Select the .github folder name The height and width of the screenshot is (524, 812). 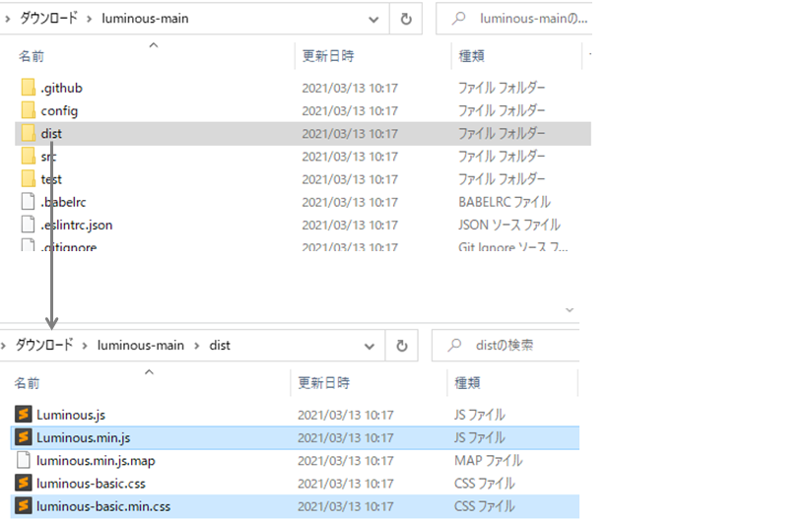62,88
